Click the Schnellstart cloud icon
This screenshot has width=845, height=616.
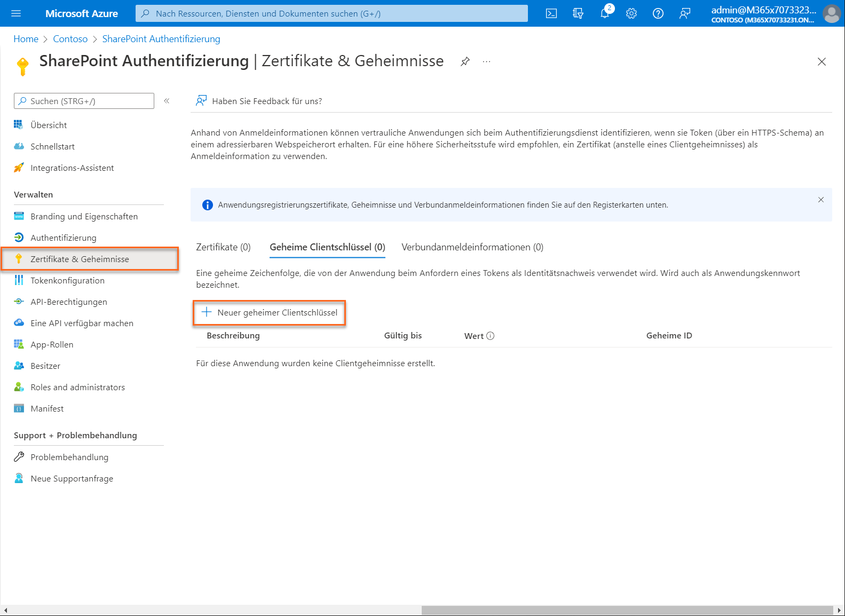pyautogui.click(x=19, y=146)
